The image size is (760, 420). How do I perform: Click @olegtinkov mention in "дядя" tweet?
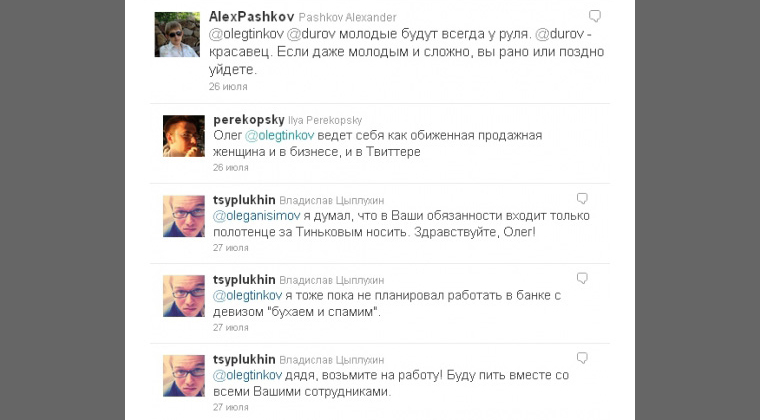point(247,375)
